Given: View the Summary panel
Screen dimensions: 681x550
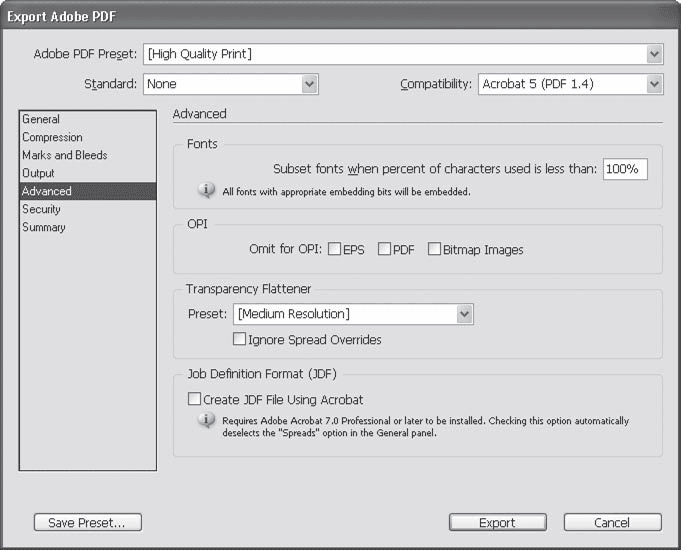Looking at the screenshot, I should 44,228.
